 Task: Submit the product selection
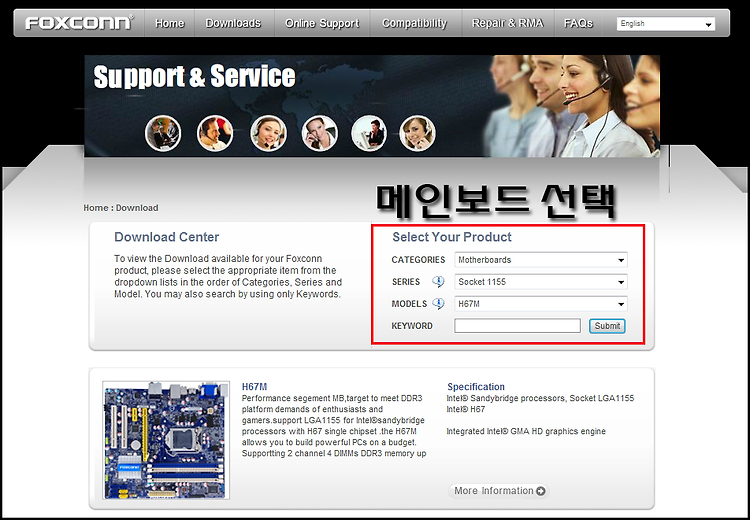point(607,326)
